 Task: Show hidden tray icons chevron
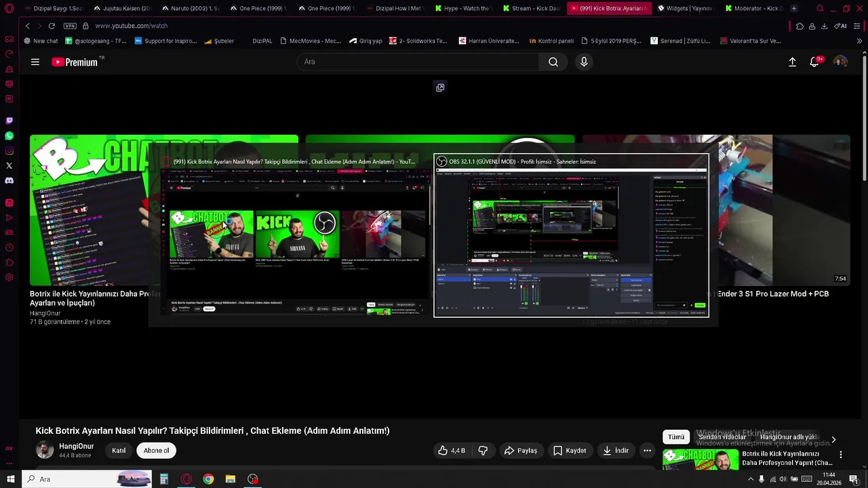click(750, 479)
